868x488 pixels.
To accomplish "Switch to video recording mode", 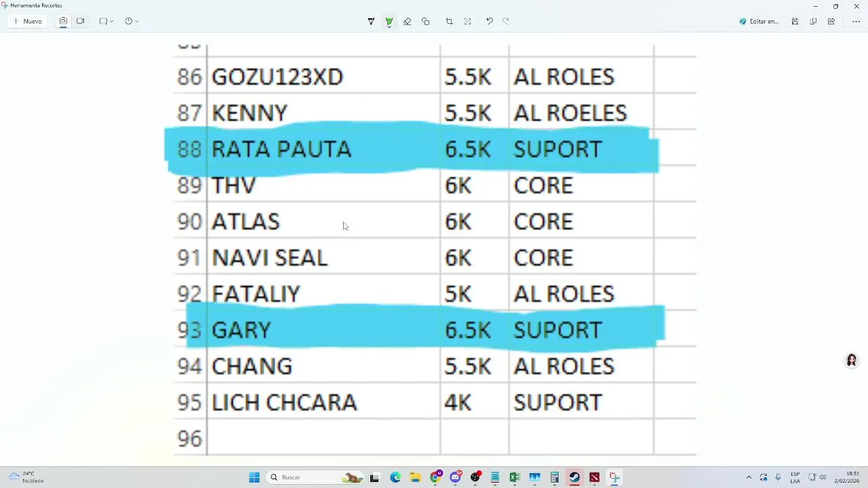I will 81,22.
